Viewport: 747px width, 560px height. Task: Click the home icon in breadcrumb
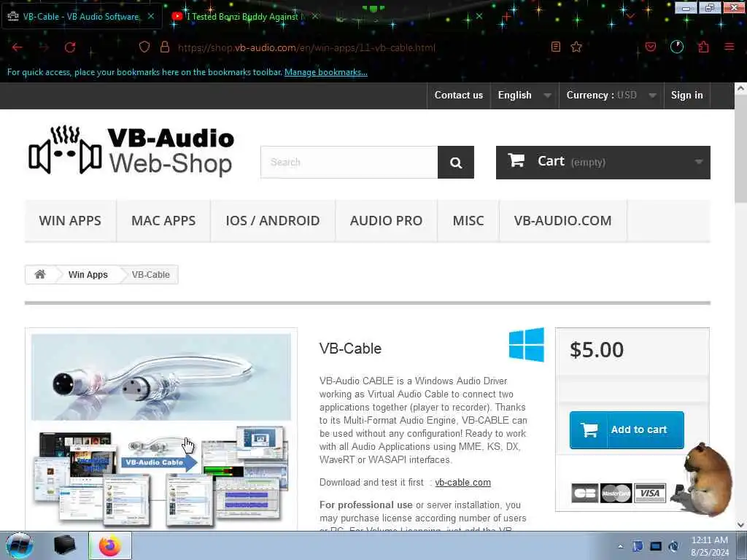(40, 274)
